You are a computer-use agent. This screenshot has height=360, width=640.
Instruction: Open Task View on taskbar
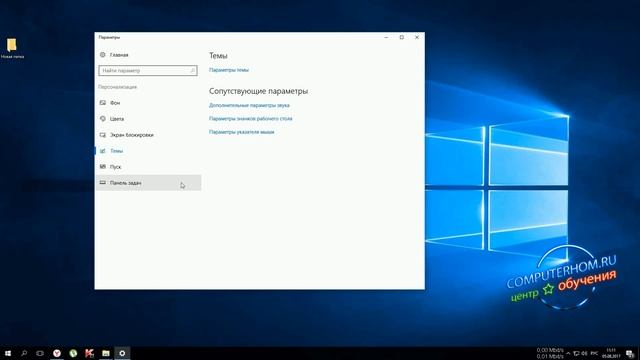pyautogui.click(x=40, y=353)
